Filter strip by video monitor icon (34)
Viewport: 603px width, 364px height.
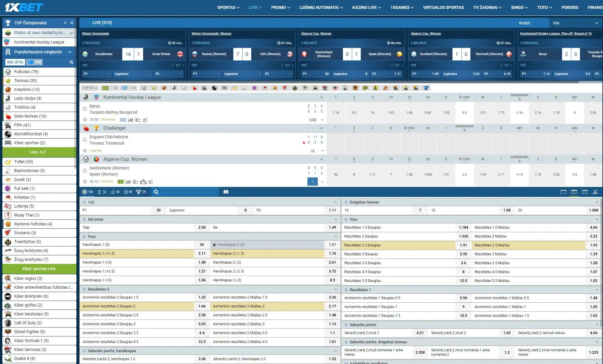coord(129,88)
